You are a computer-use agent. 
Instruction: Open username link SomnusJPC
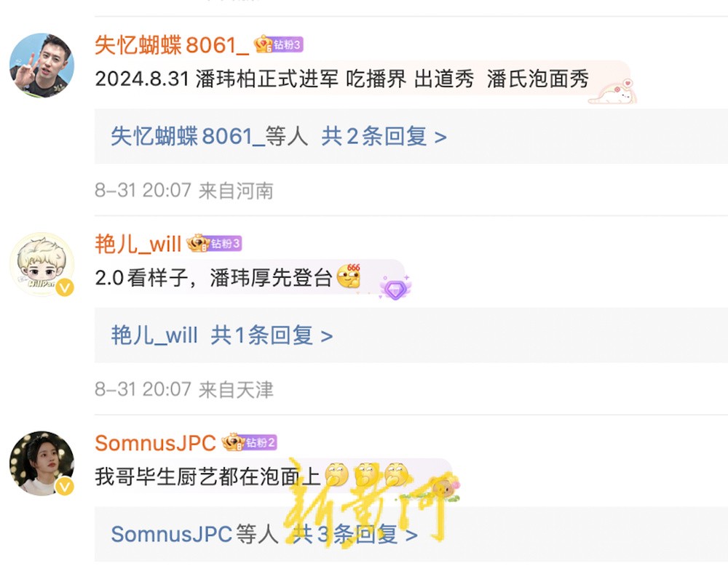tap(156, 443)
